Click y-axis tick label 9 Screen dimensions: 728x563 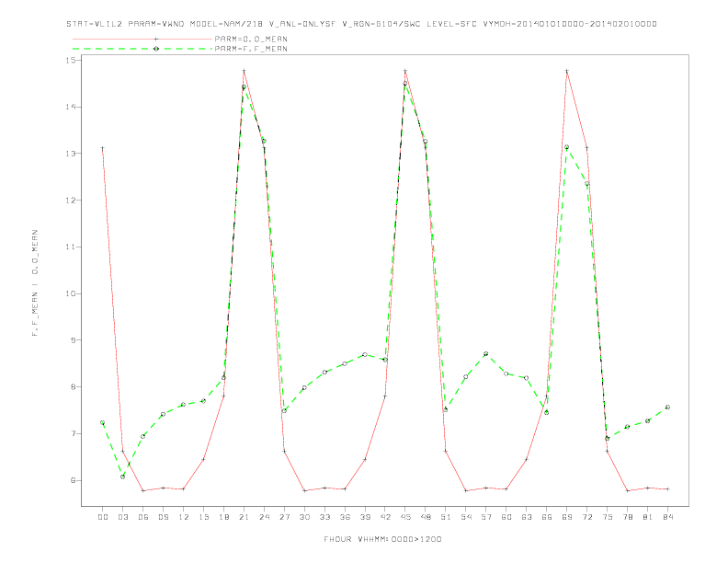[x=74, y=340]
